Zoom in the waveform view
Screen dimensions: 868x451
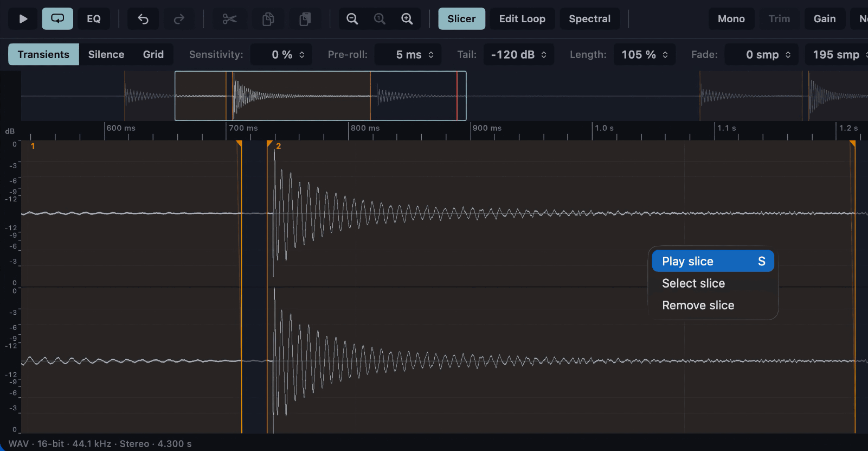pyautogui.click(x=407, y=19)
